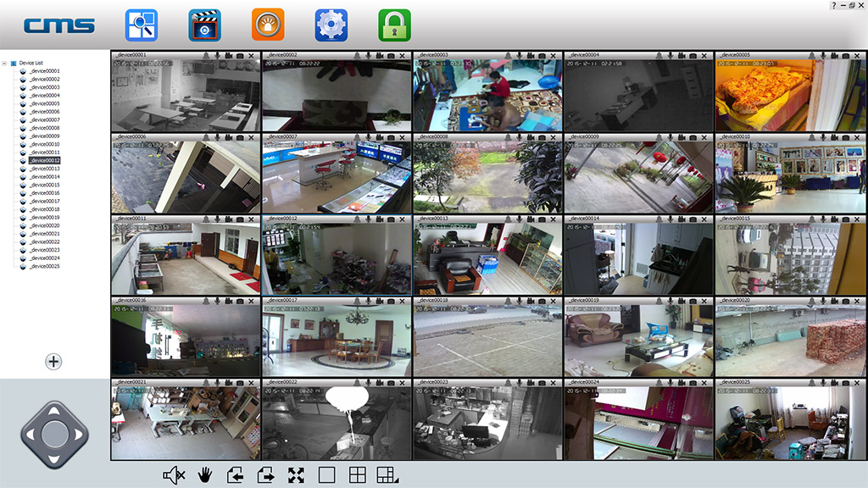Image resolution: width=868 pixels, height=488 pixels.
Task: Take snapshot of _device00001 tile
Action: [240, 56]
